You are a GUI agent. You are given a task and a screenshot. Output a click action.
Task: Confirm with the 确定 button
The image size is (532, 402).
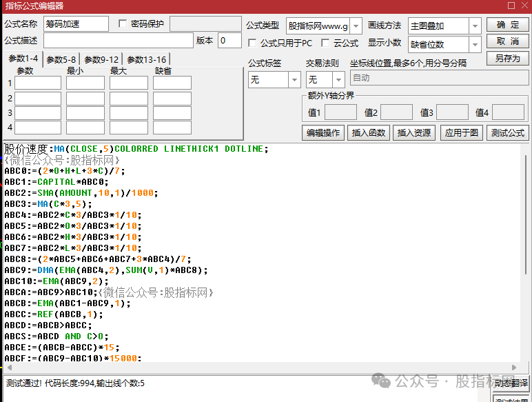508,25
